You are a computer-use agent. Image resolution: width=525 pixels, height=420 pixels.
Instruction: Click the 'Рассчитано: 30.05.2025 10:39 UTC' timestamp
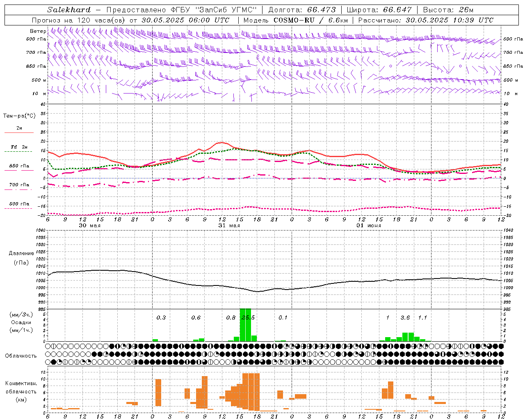pyautogui.click(x=426, y=20)
